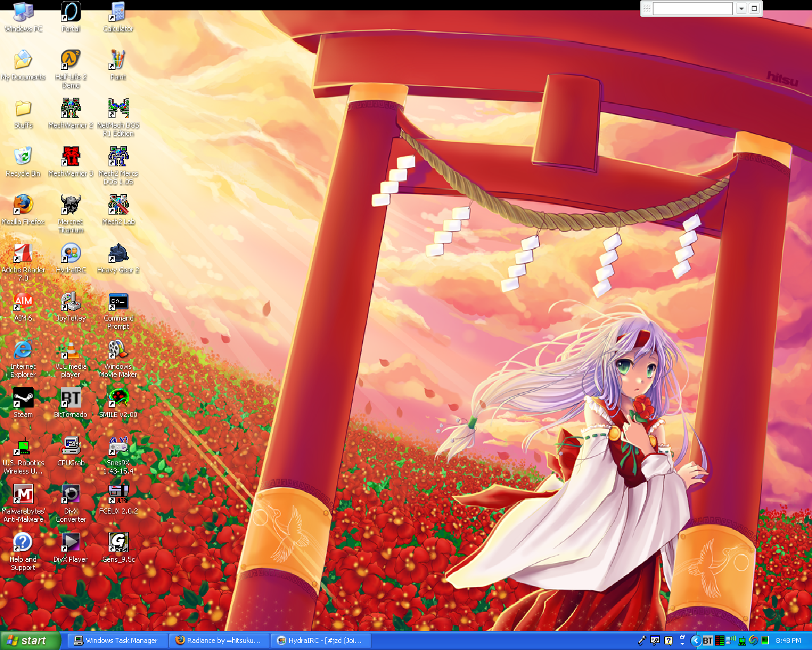This screenshot has height=650, width=812.
Task: Select Mech2 Mercs DOS 1.05 icon
Action: [x=118, y=166]
